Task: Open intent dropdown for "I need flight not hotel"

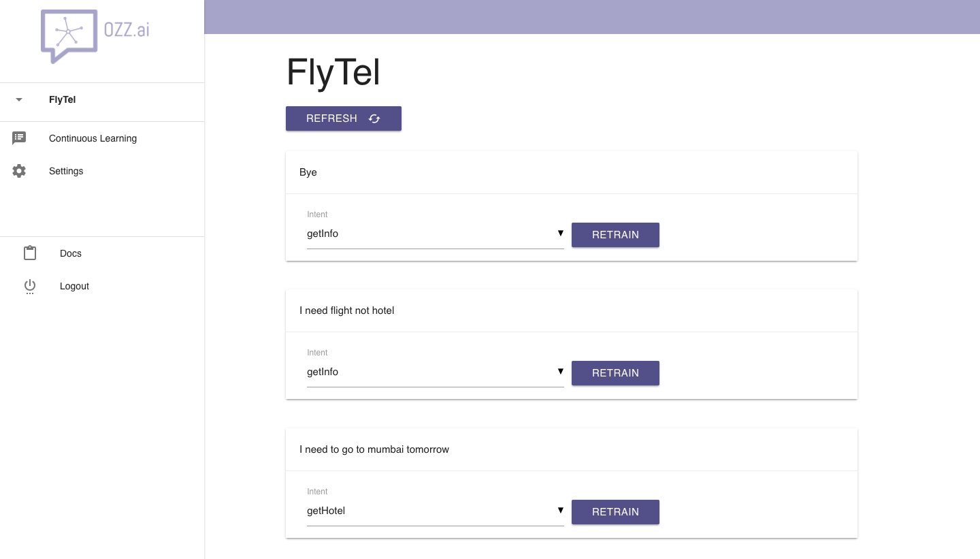Action: [435, 372]
